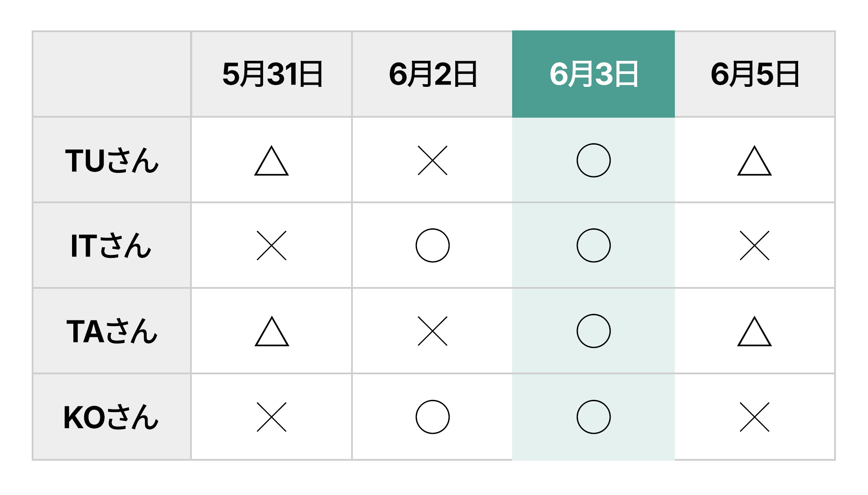Click the cross for TAさん on 6月2日
Viewport: 868px width, 495px height.
[x=432, y=331]
